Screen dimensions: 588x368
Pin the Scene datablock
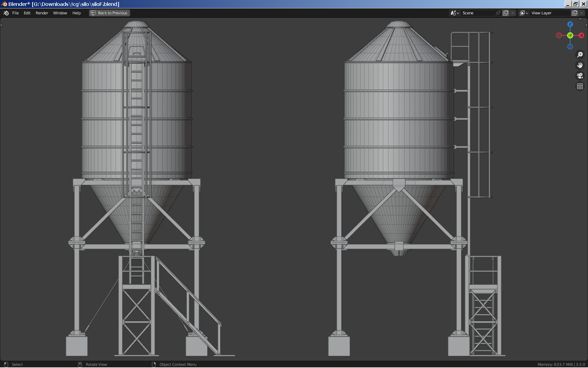tap(498, 13)
